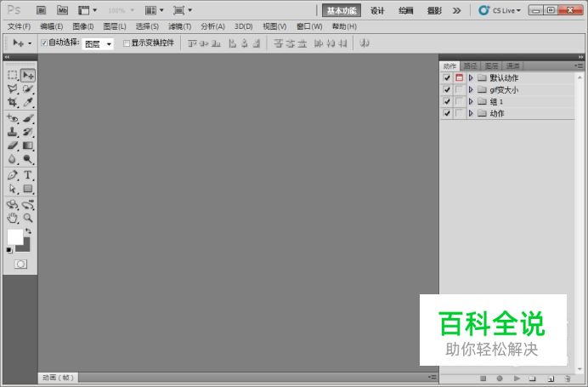Select the Polygonal Lasso tool
This screenshot has width=588, height=387.
[13, 89]
